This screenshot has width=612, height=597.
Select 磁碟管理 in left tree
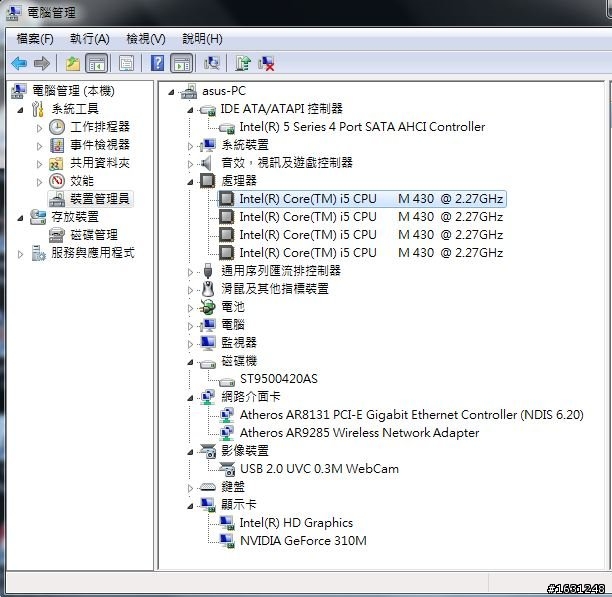[94, 235]
